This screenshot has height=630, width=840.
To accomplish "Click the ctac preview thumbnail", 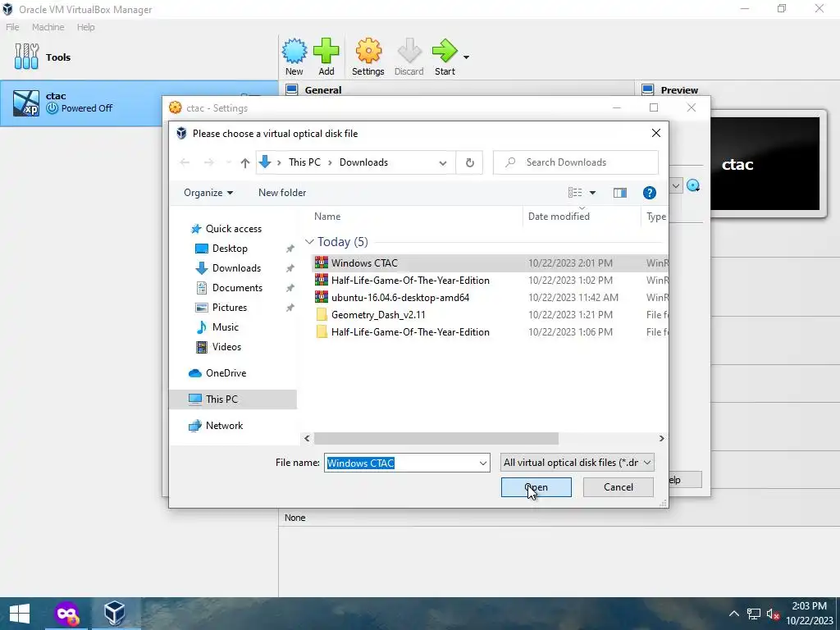I will [765, 164].
